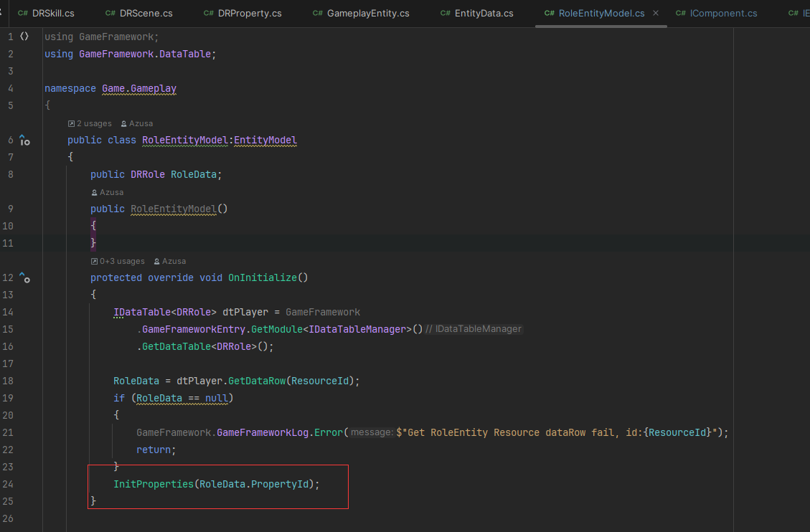This screenshot has height=532, width=810.
Task: Open the "2 usages" code lens link
Action: click(90, 123)
